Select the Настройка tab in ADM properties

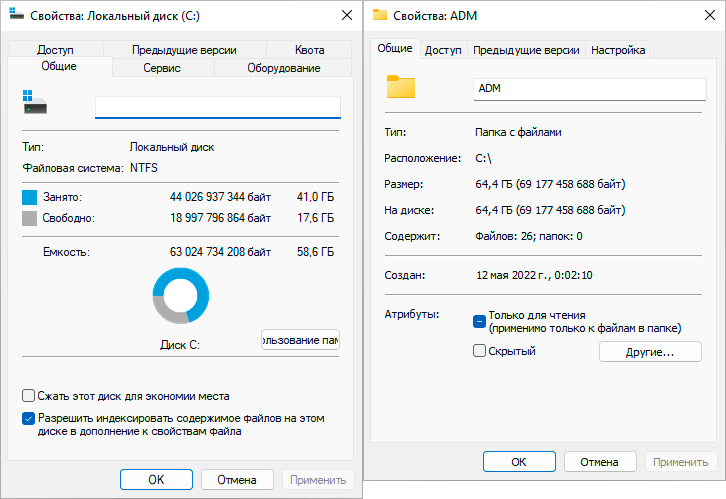pyautogui.click(x=618, y=50)
